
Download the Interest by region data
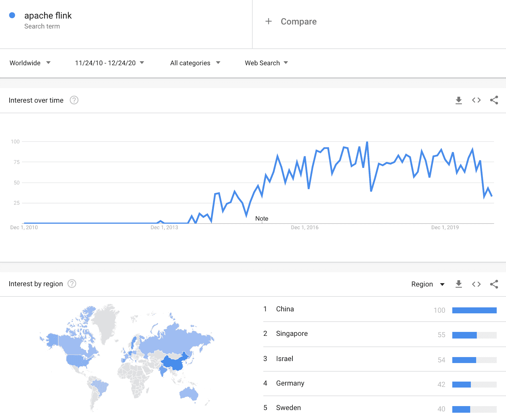459,284
